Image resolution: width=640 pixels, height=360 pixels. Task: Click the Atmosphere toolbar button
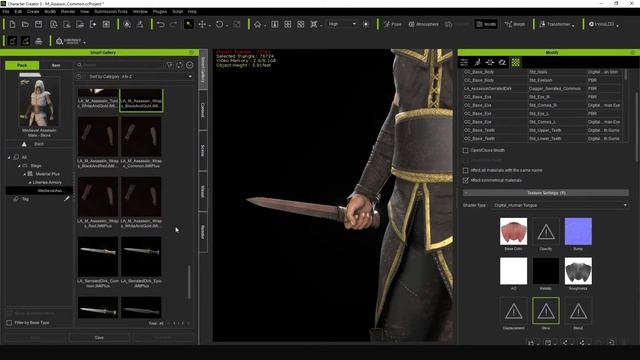click(424, 24)
